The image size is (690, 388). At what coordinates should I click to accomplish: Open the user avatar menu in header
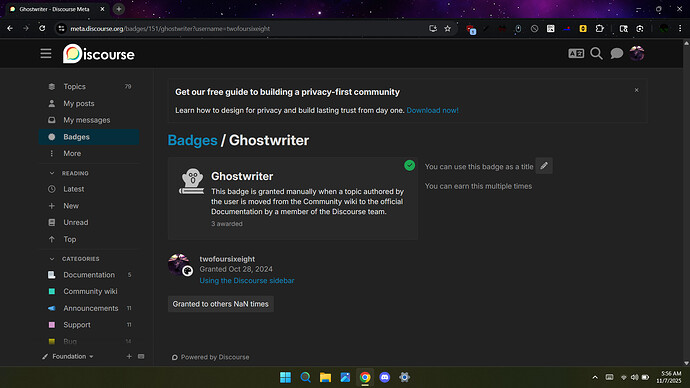tap(637, 54)
